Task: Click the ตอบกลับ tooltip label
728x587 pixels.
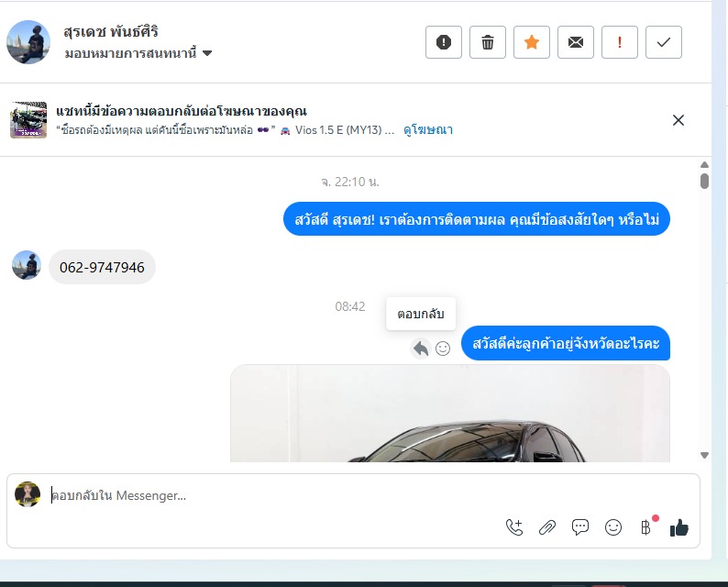Action: tap(421, 314)
